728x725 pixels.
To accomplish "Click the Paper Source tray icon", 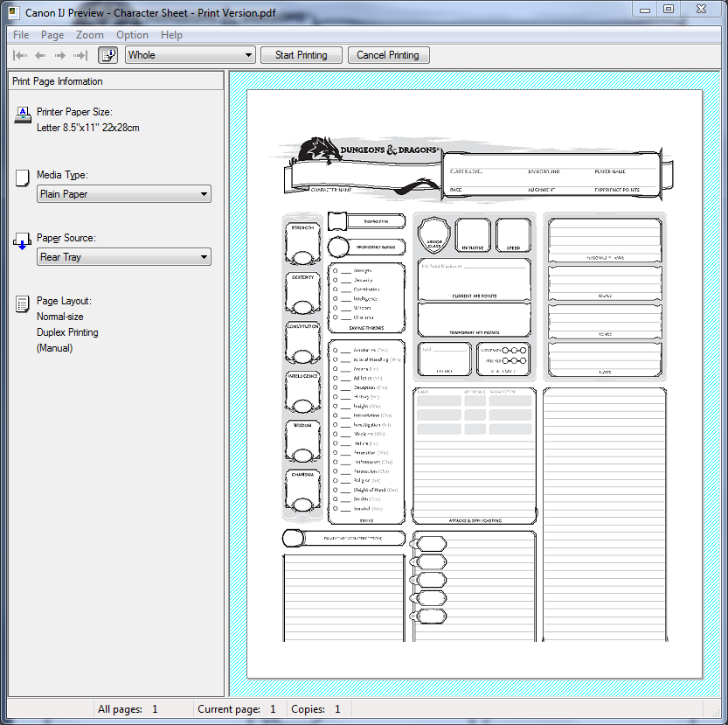I will pyautogui.click(x=23, y=241).
